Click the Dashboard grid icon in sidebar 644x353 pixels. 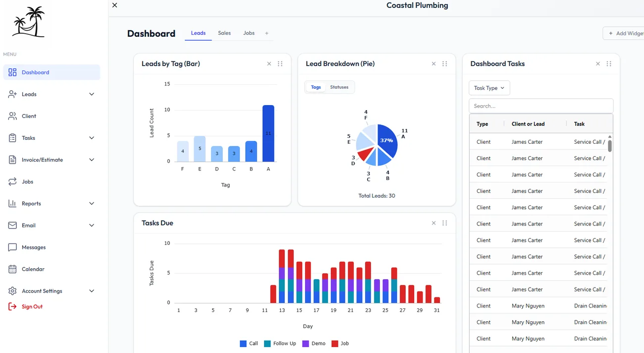tap(12, 72)
